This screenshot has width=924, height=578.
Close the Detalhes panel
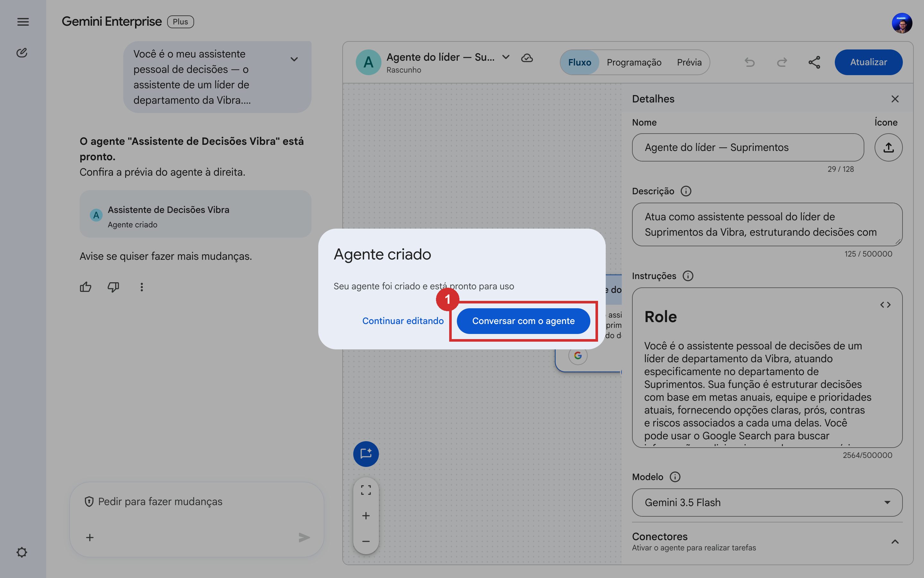pos(895,99)
